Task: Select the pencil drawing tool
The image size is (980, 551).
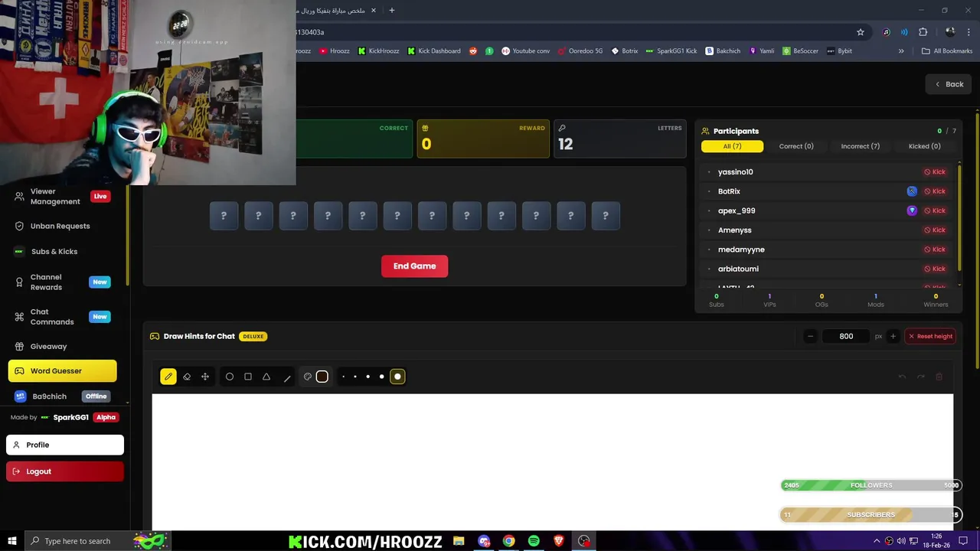Action: pyautogui.click(x=168, y=377)
